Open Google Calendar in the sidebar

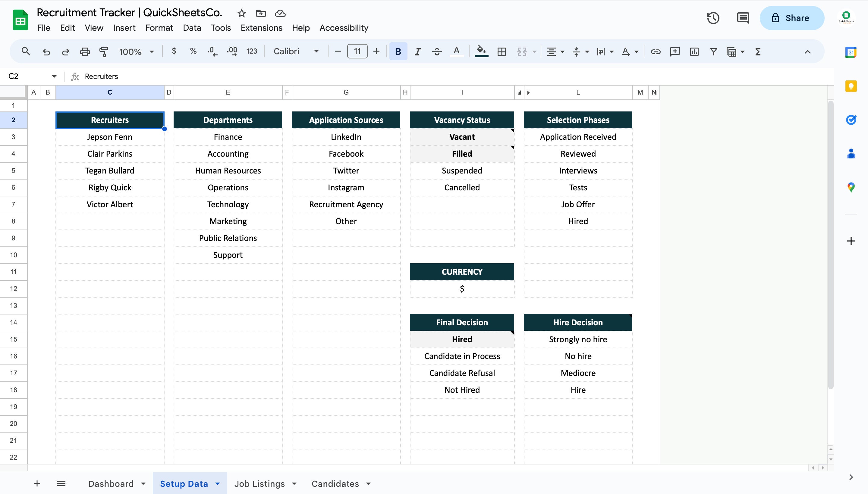coord(851,52)
